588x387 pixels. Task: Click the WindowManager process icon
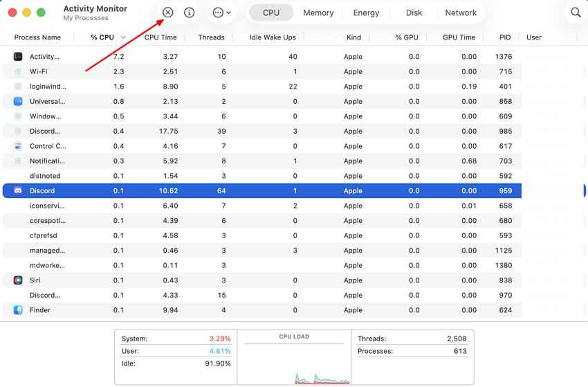click(18, 116)
